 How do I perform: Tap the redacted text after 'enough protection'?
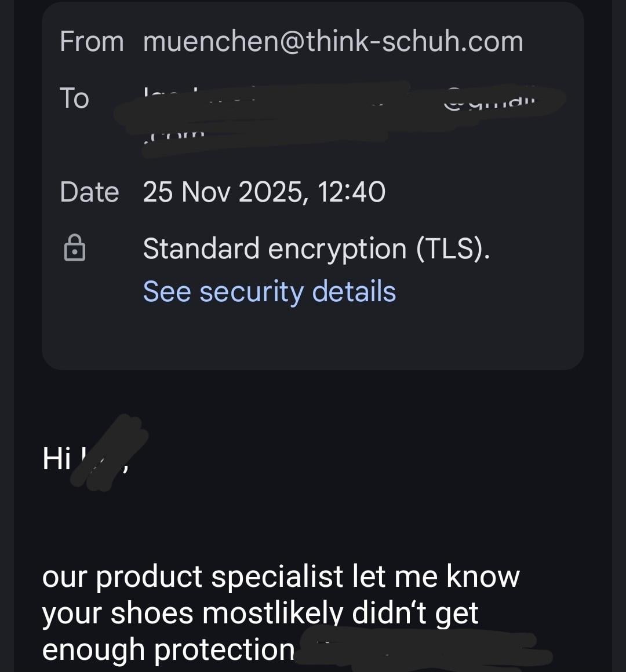[x=423, y=649]
